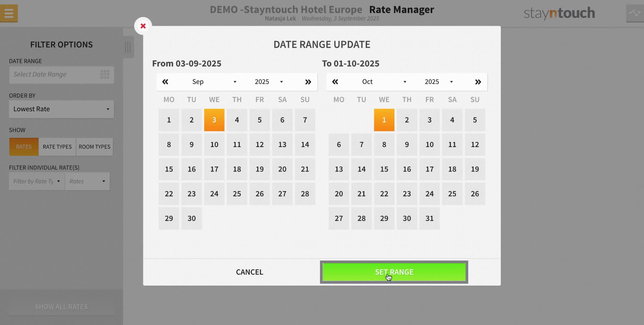Viewport: 644px width, 325px height.
Task: Click the Rate Manager heading
Action: pyautogui.click(x=401, y=9)
